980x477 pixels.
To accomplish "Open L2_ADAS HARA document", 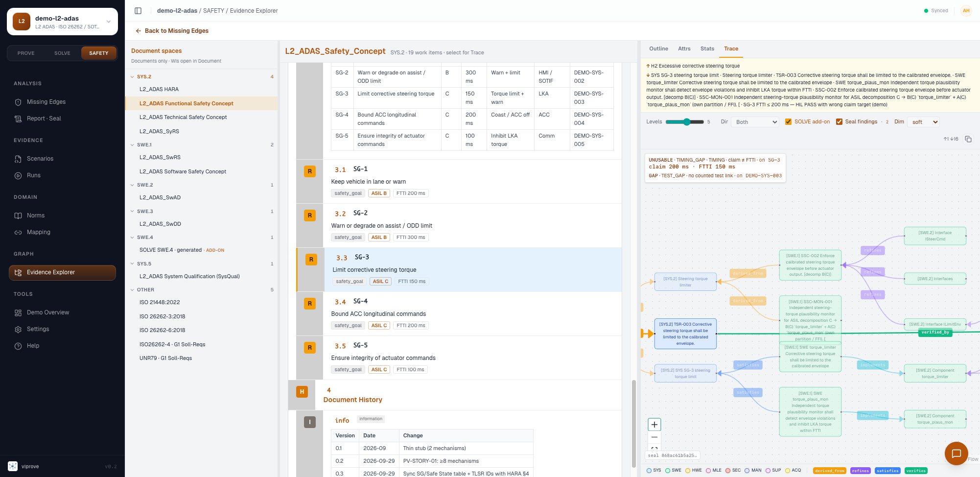I will click(159, 90).
